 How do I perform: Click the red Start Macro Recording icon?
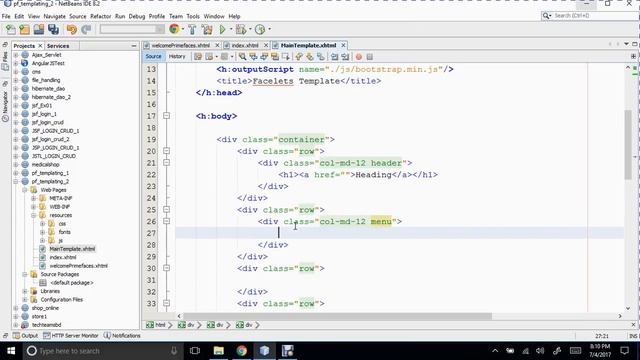[x=359, y=57]
